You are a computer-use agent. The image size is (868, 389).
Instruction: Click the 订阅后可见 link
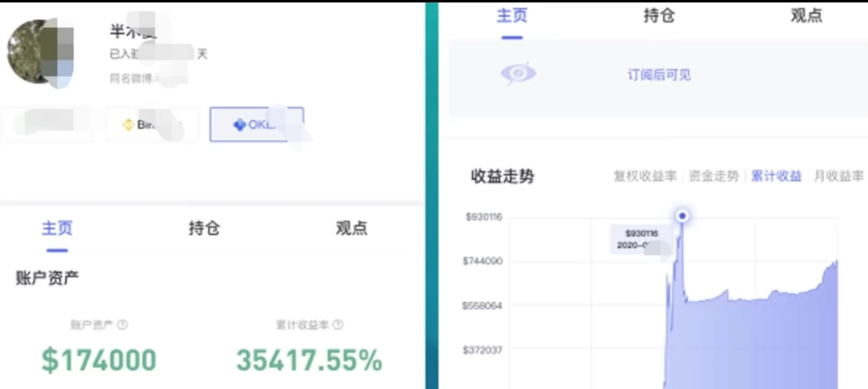[x=659, y=75]
